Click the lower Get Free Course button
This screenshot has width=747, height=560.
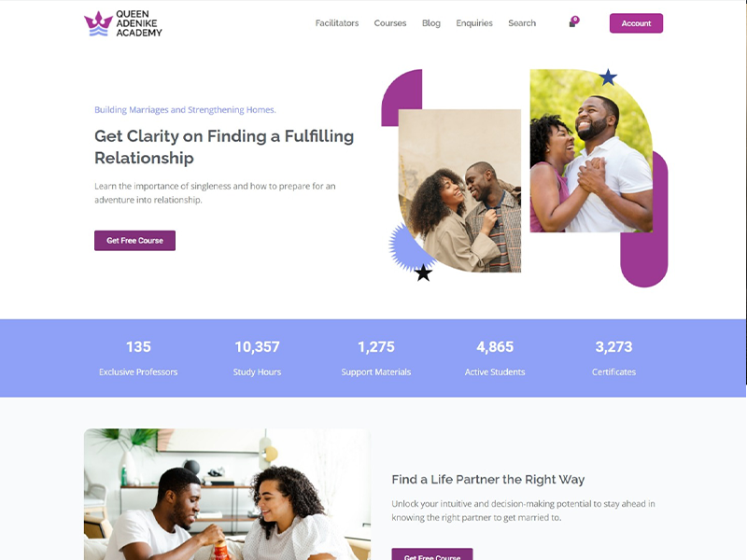point(432,554)
